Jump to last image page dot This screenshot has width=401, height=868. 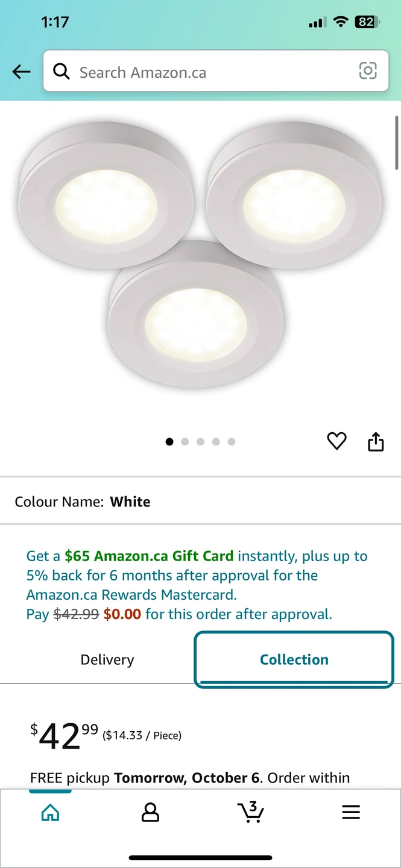pyautogui.click(x=232, y=442)
